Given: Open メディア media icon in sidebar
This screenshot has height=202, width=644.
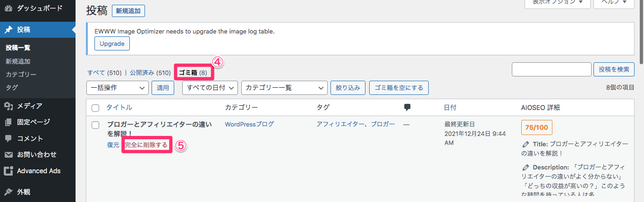Looking at the screenshot, I should [8, 106].
